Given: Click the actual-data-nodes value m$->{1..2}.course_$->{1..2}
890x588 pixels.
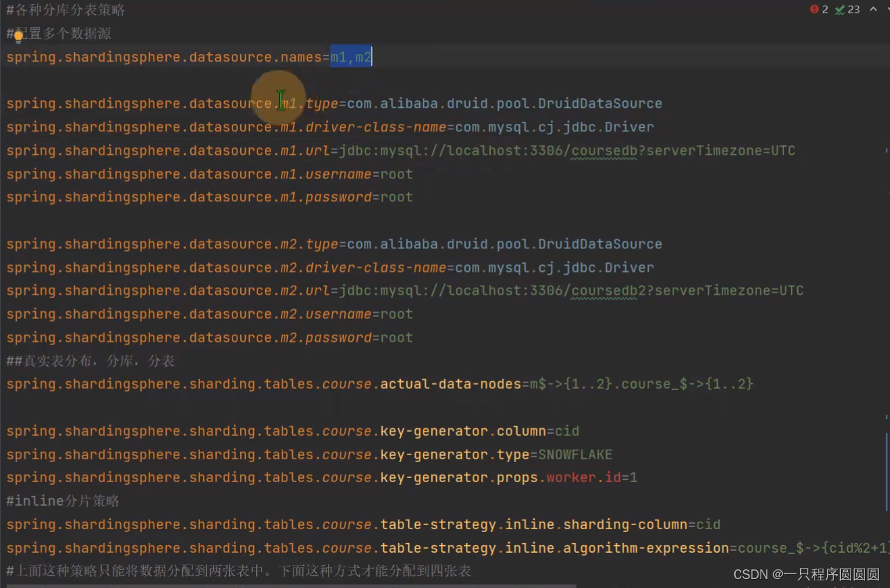Looking at the screenshot, I should point(642,384).
